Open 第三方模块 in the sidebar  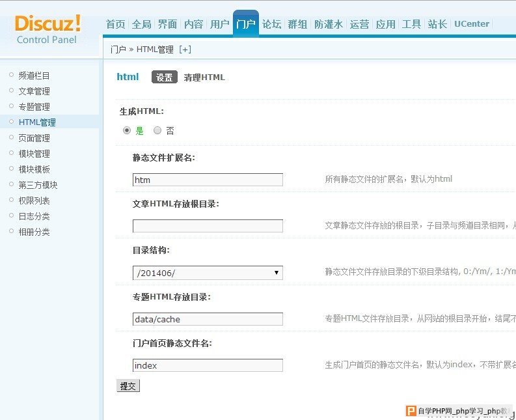[x=38, y=185]
